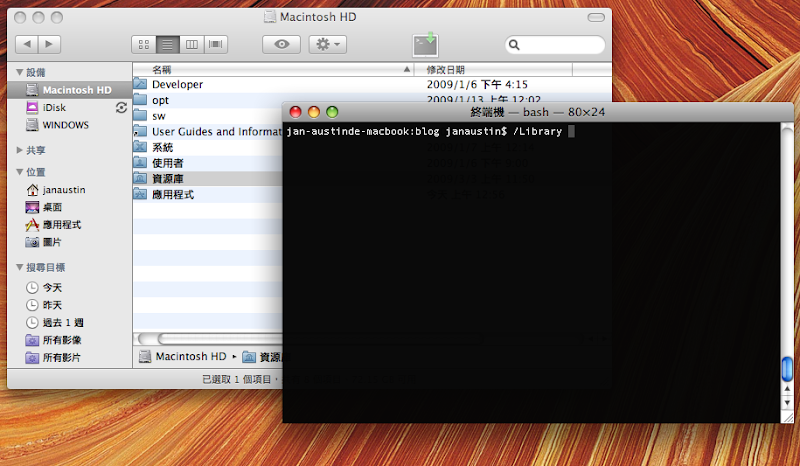
Task: Zoom the Terminal window with green button
Action: [332, 112]
